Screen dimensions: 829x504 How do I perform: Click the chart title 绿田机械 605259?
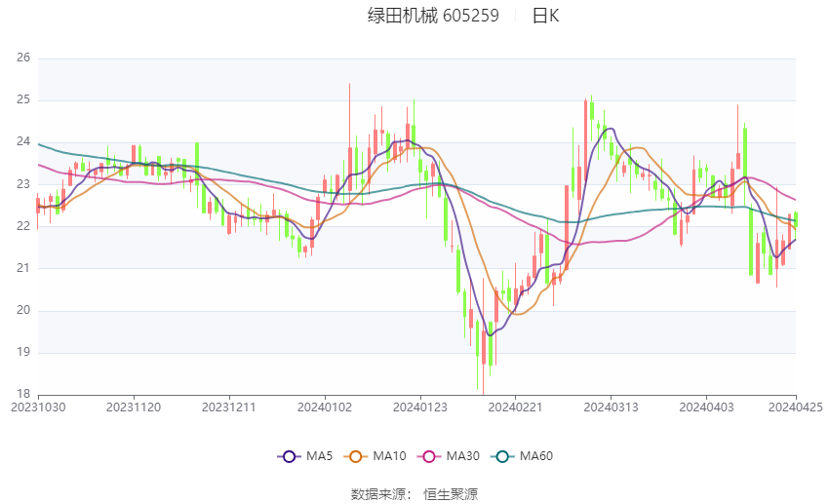433,16
